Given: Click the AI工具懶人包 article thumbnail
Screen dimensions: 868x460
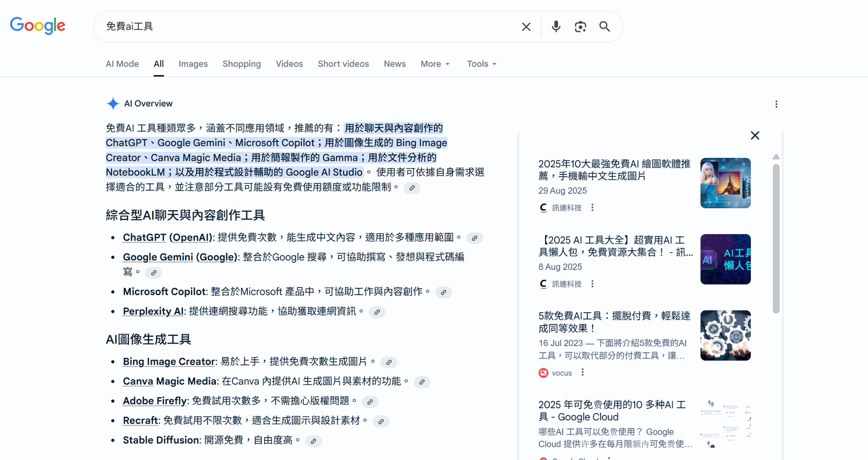Looking at the screenshot, I should (x=726, y=259).
